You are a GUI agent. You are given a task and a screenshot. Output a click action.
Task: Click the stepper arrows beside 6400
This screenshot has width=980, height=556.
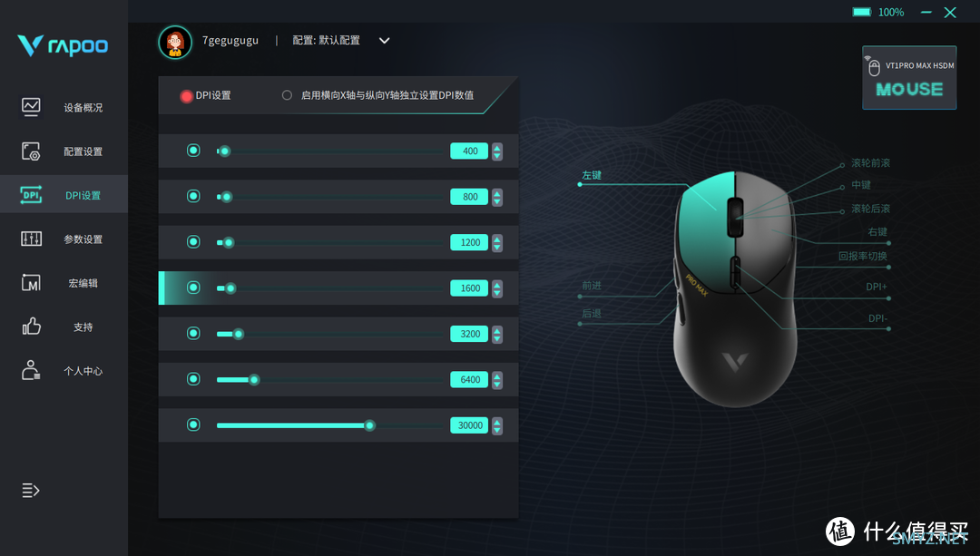pos(497,380)
